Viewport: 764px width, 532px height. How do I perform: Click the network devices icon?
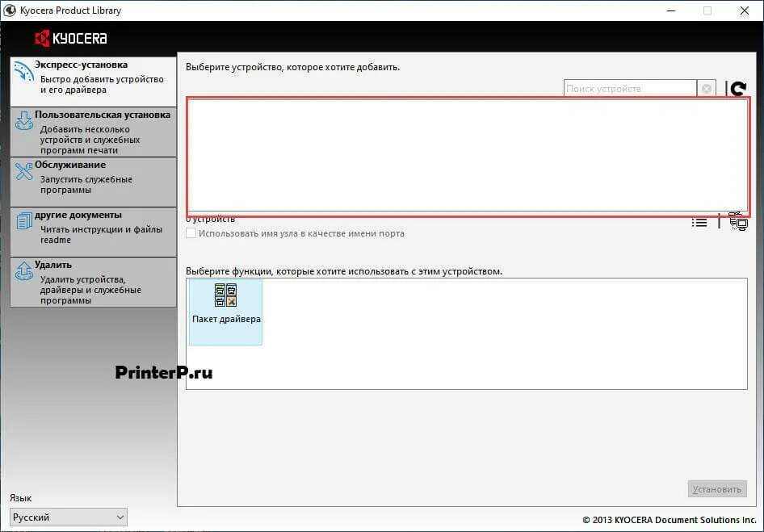pos(739,222)
